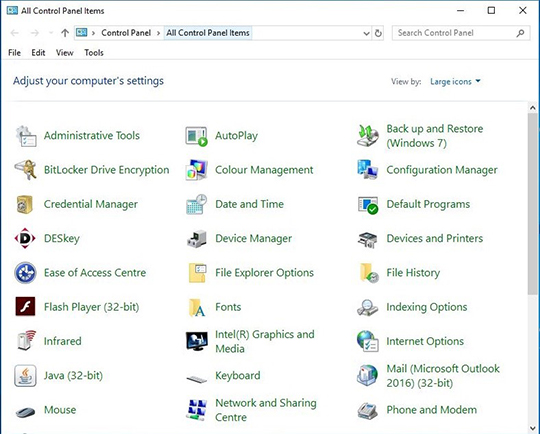This screenshot has height=434, width=540.
Task: Click the search magnifier icon
Action: pyautogui.click(x=520, y=33)
